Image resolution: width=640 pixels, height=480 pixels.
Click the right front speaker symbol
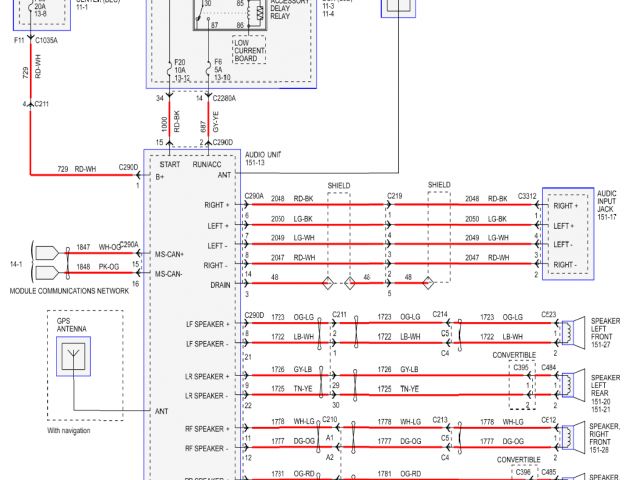click(x=573, y=437)
